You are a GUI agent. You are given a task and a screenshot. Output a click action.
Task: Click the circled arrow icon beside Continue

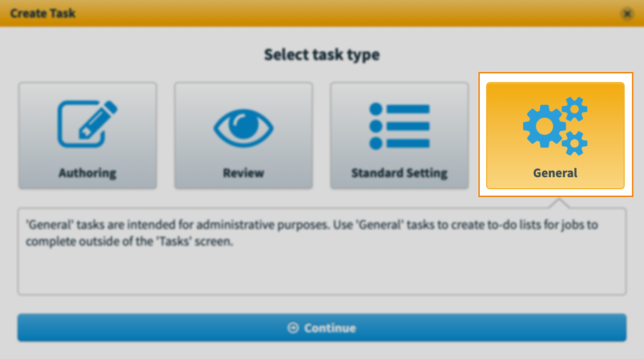293,328
